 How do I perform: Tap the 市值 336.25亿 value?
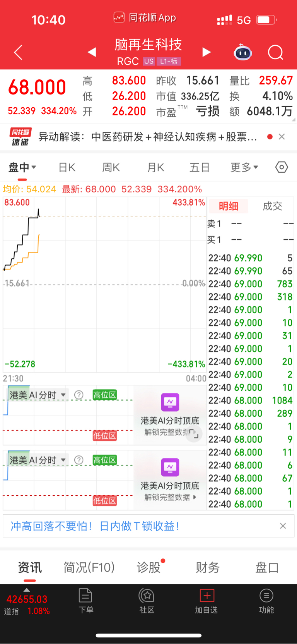(200, 96)
